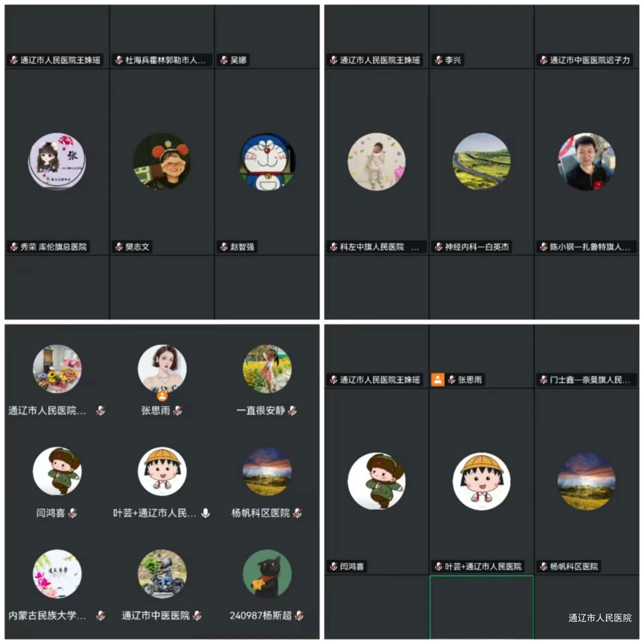Click the muted mic next to 240987杨斯超
Image resolution: width=644 pixels, height=644 pixels.
[299, 615]
